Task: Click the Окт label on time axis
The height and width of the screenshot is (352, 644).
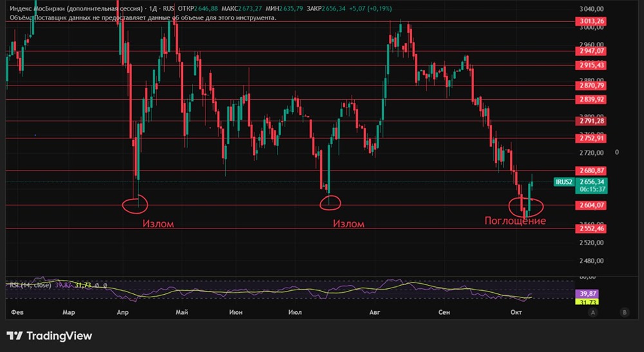Action: (516, 312)
